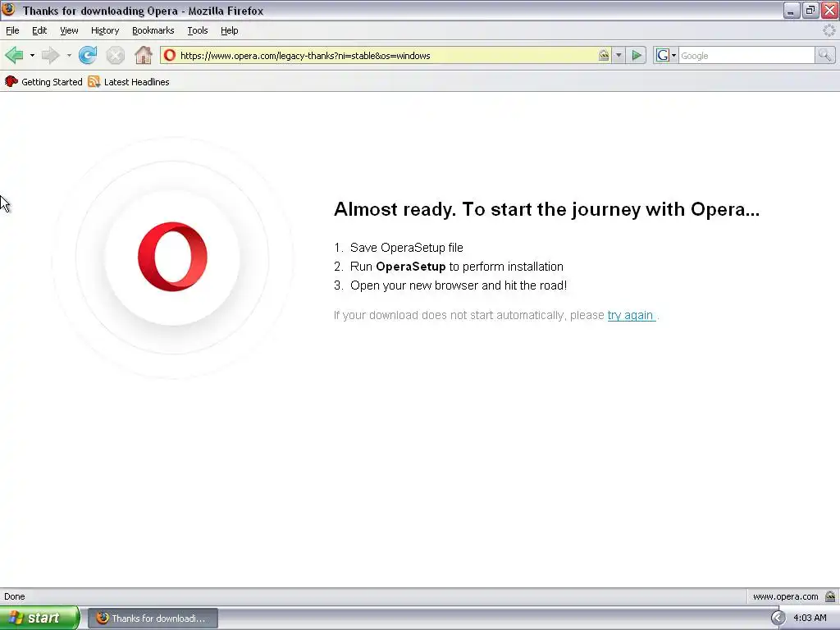The height and width of the screenshot is (630, 840).
Task: Click the Firefox taskbar window button
Action: 153,619
